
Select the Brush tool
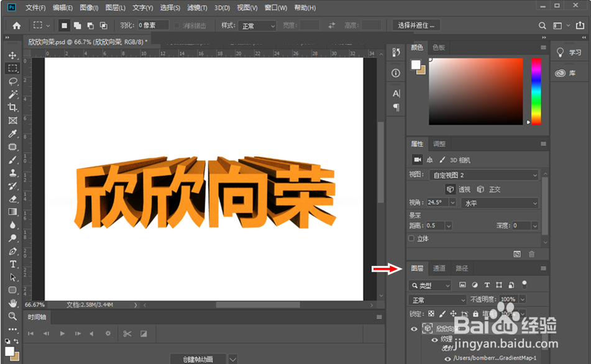[x=12, y=159]
